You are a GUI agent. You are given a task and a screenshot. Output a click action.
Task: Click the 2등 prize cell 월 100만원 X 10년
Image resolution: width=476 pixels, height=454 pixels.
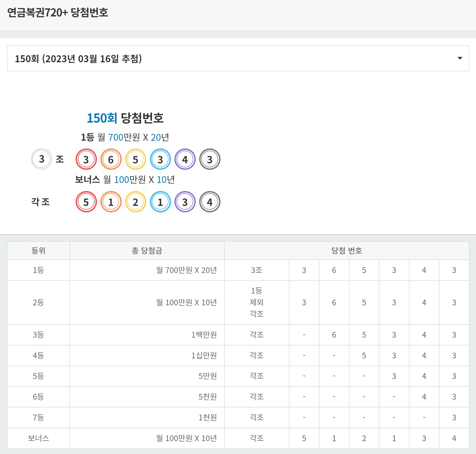[x=147, y=303]
